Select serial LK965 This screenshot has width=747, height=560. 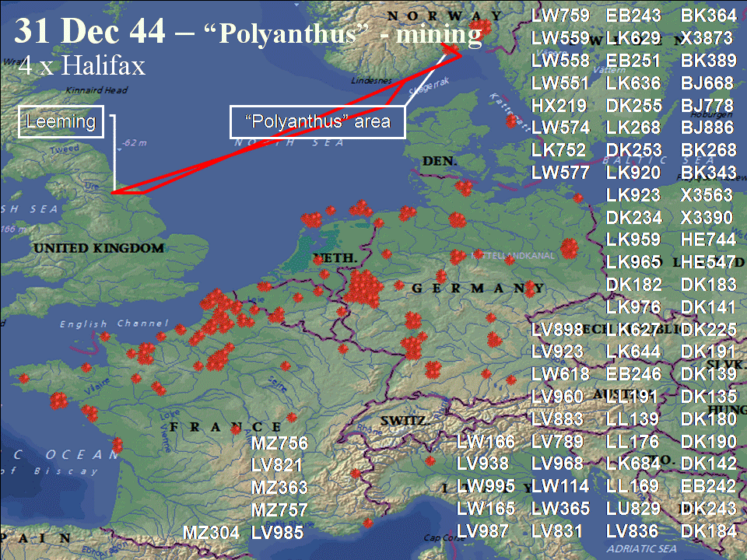[633, 262]
